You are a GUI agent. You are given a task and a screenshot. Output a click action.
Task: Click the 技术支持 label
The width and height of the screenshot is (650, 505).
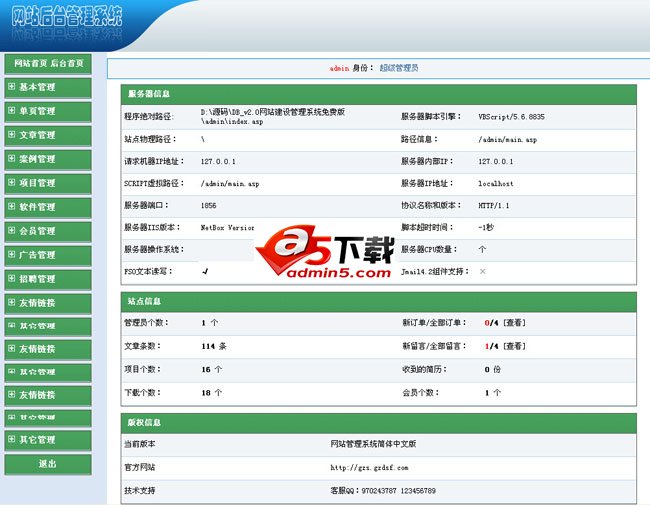click(x=140, y=490)
